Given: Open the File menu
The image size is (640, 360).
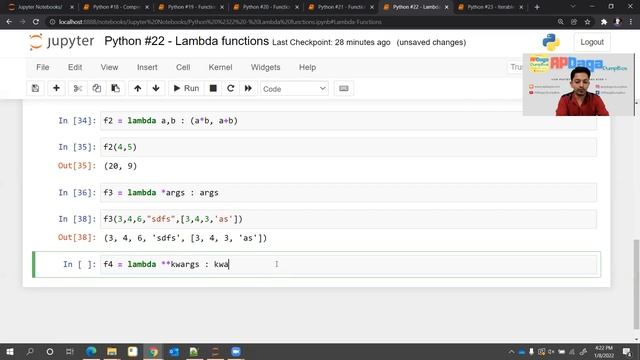Looking at the screenshot, I should tap(42, 67).
